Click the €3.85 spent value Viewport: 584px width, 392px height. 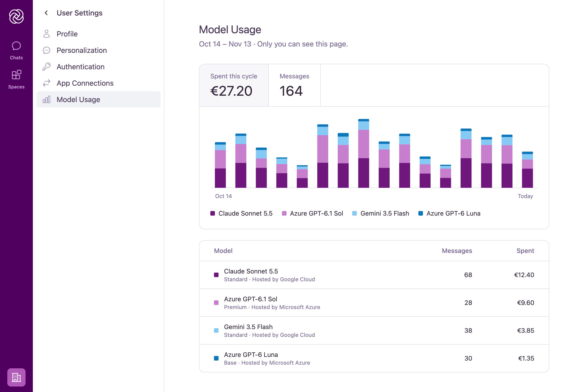(525, 330)
